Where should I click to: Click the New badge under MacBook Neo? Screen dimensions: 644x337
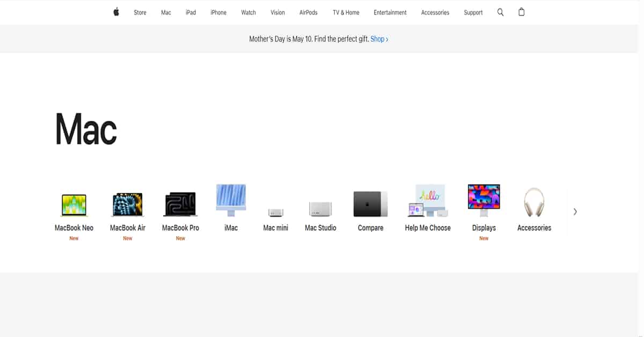[x=74, y=238]
